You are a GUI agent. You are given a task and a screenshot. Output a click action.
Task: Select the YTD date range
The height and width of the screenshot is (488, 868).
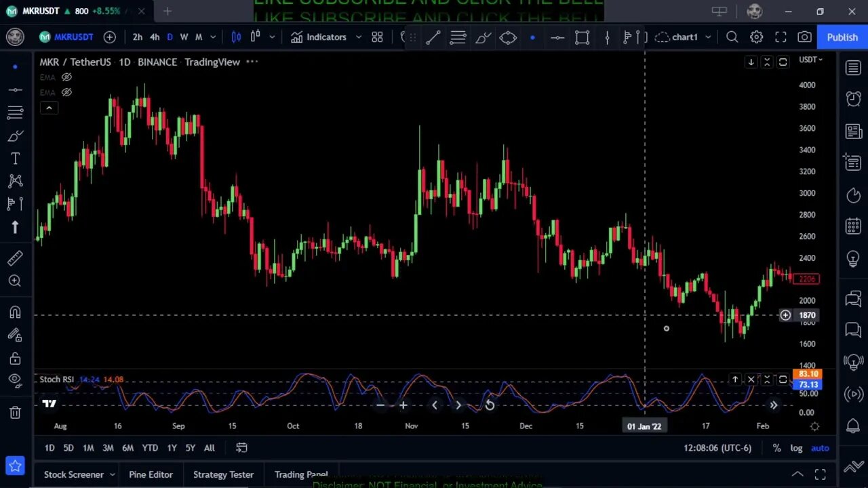[x=150, y=448]
